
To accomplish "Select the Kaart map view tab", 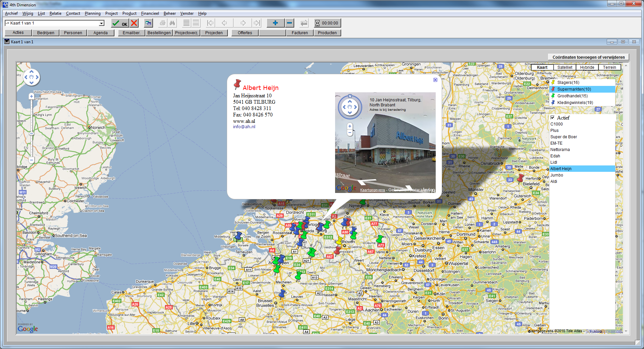I will click(x=542, y=67).
